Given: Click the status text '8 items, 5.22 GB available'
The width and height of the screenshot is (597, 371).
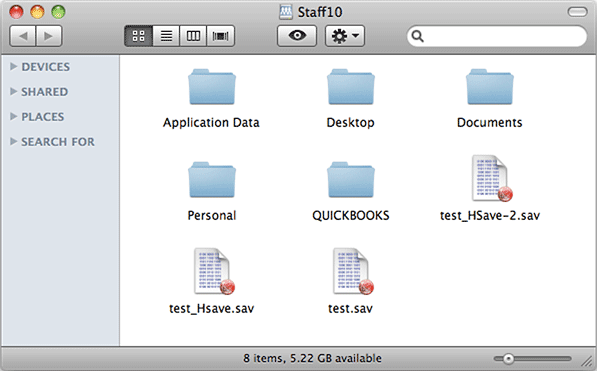Looking at the screenshot, I should click(x=312, y=358).
